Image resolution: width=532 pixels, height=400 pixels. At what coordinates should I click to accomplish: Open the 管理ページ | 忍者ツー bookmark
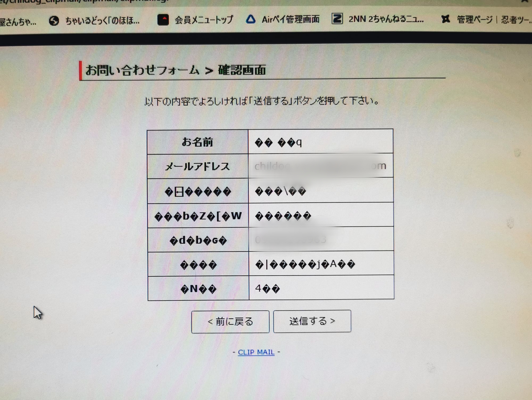click(x=493, y=19)
